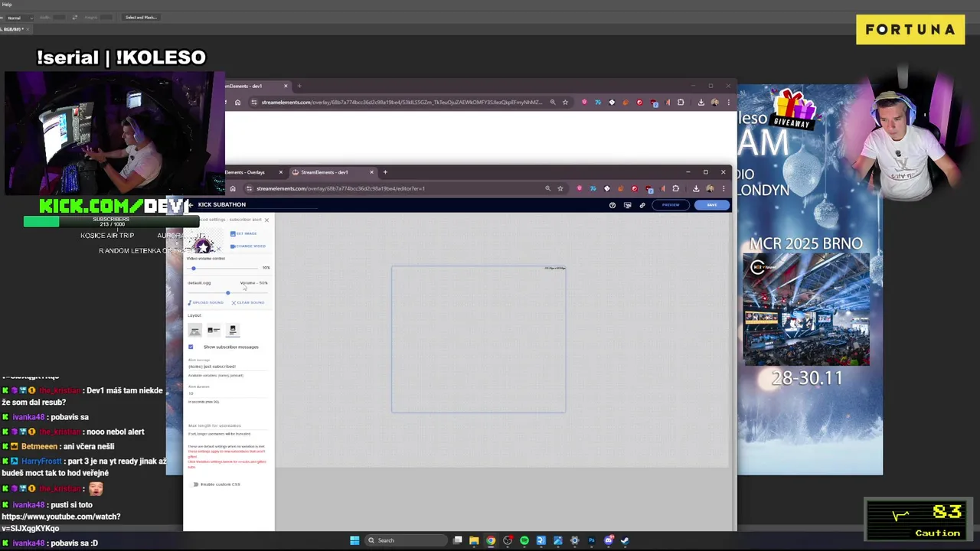Open the Extensions puzzle icon in front window
Viewport: 980px width, 551px height.
(675, 188)
